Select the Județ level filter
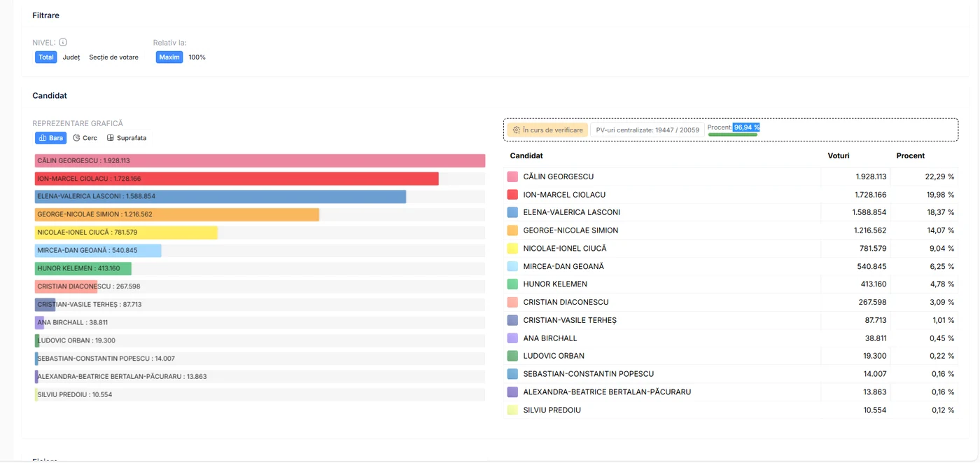Viewport: 980px width, 463px height. [x=71, y=57]
